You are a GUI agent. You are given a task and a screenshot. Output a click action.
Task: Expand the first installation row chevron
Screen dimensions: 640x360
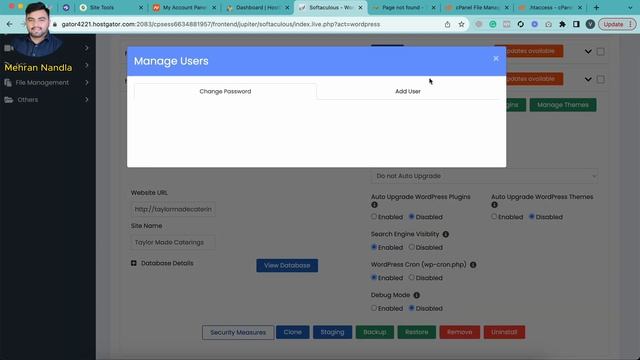pyautogui.click(x=588, y=51)
